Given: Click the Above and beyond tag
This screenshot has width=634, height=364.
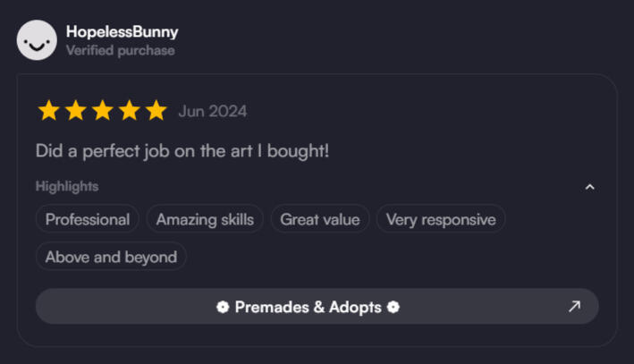Looking at the screenshot, I should pyautogui.click(x=111, y=257).
